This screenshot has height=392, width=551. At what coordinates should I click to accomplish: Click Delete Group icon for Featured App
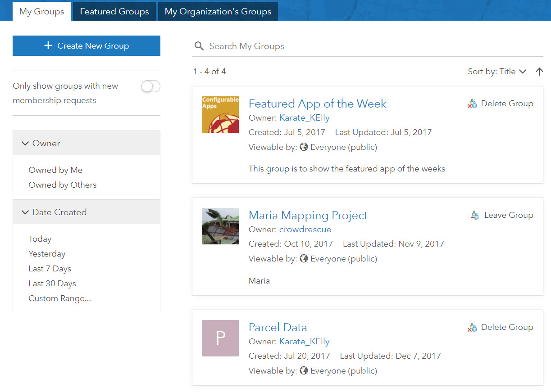472,104
